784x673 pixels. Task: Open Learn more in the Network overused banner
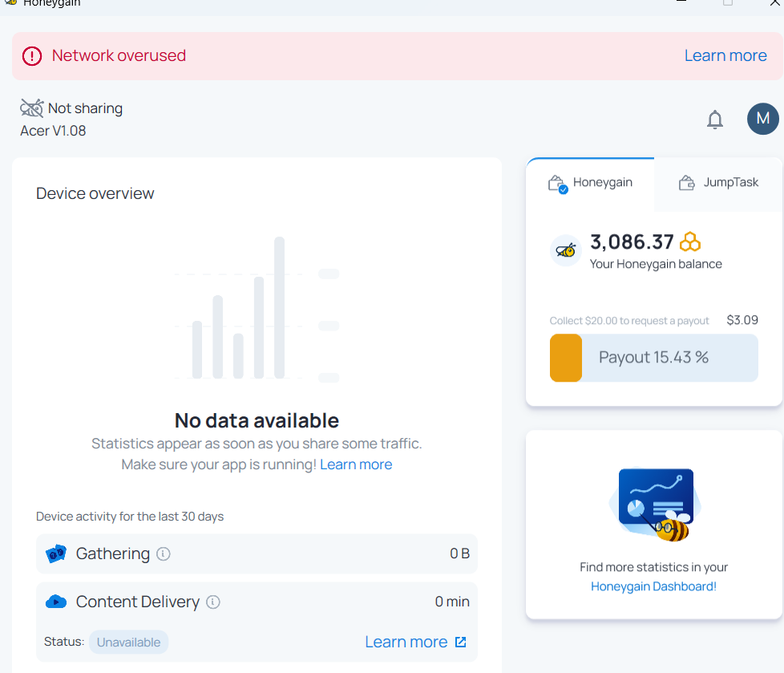click(x=725, y=55)
